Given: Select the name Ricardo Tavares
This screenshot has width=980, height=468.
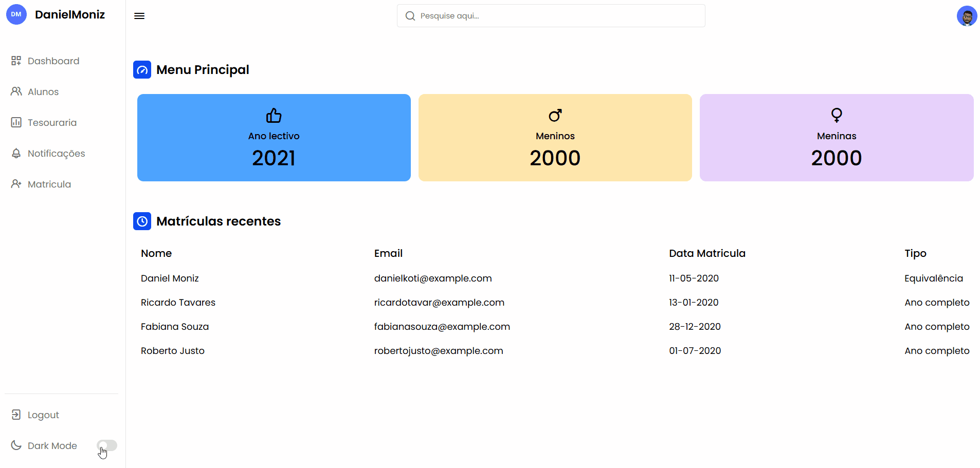Looking at the screenshot, I should 178,302.
